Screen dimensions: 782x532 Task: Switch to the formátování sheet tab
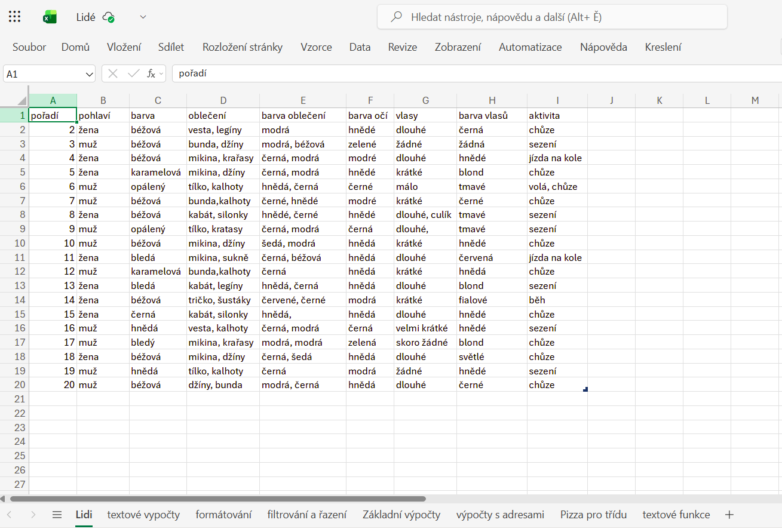click(x=223, y=515)
